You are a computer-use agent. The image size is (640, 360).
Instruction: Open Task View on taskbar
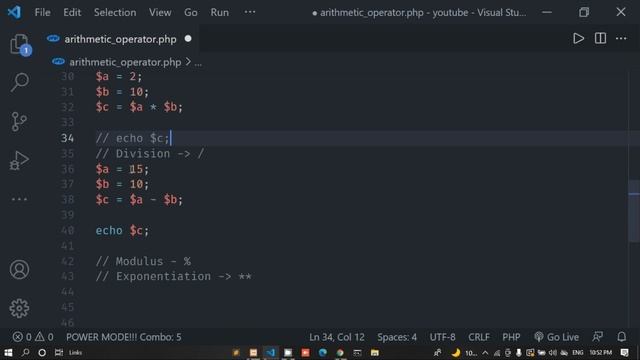tap(59, 352)
